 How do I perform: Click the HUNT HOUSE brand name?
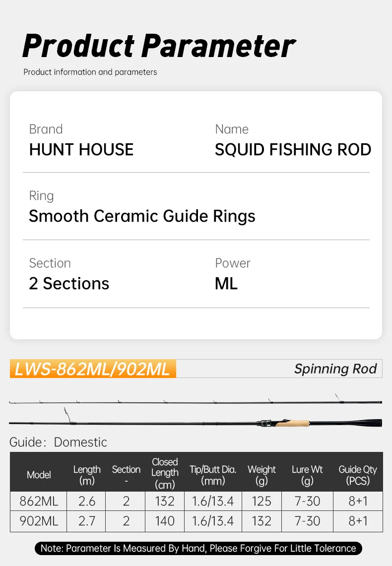pyautogui.click(x=81, y=150)
